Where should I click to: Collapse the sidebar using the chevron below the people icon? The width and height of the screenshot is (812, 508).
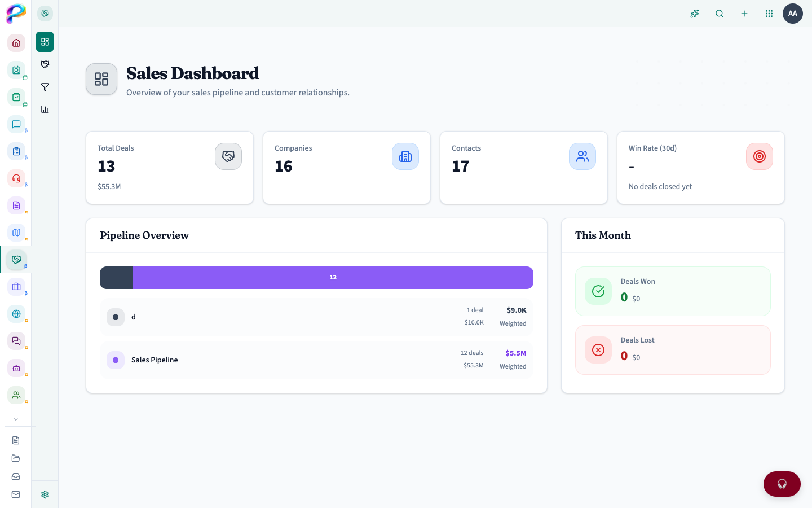(16, 419)
